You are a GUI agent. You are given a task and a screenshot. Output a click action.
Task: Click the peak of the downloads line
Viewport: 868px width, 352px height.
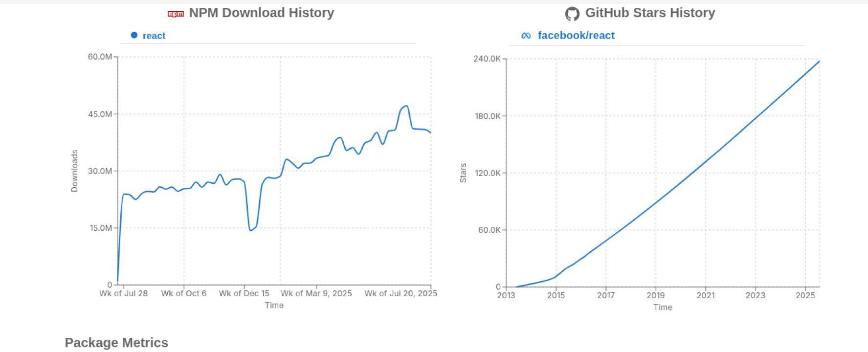tap(406, 106)
